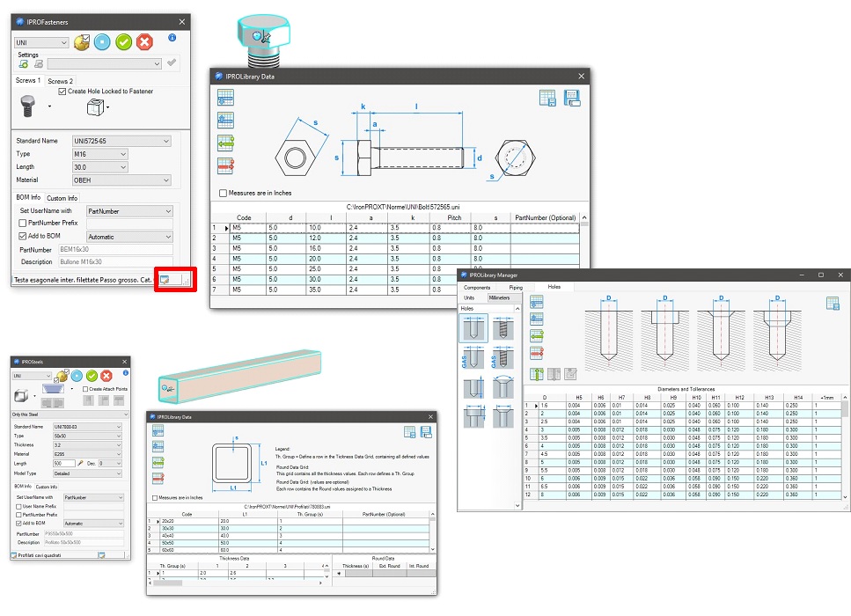Click the green checkmark OK icon in IPROFasteners
This screenshot has height=616, width=851.
(124, 41)
